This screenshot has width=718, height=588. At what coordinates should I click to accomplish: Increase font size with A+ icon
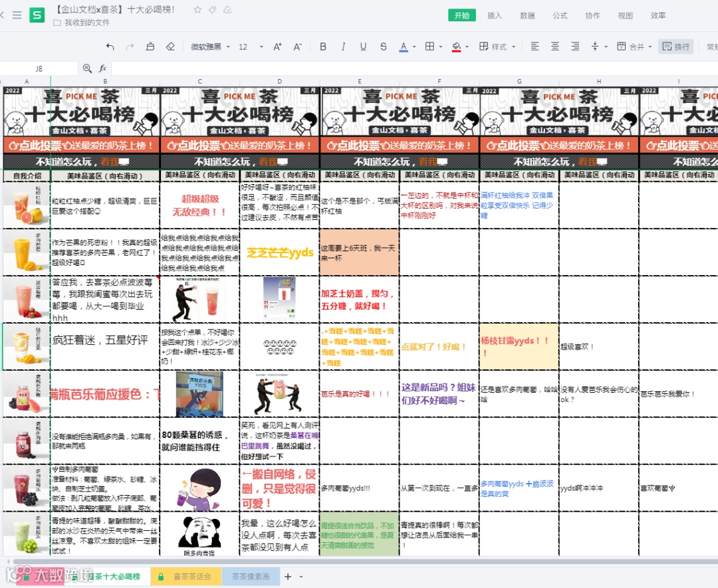tap(277, 47)
